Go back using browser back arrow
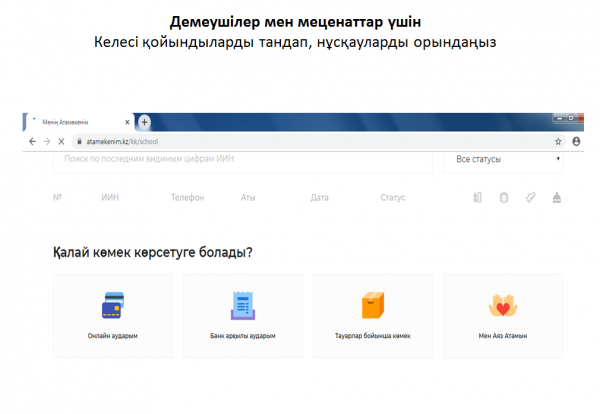Image resolution: width=600 pixels, height=414 pixels. (31, 142)
